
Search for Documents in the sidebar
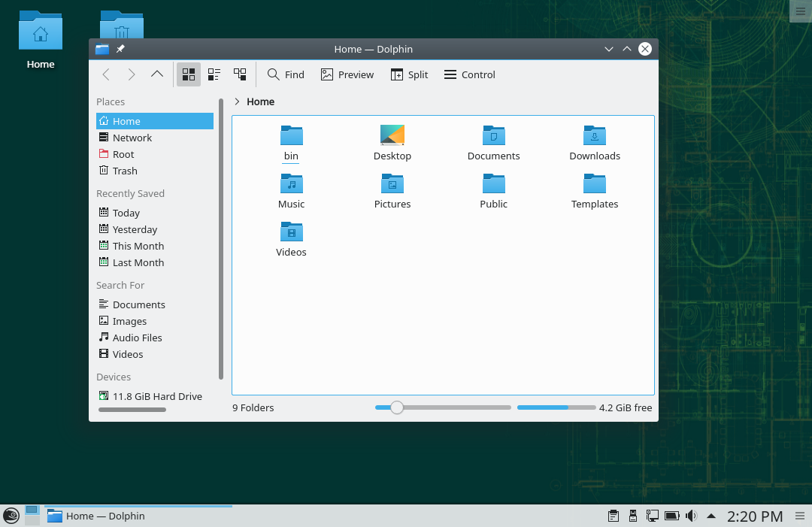click(x=155, y=304)
